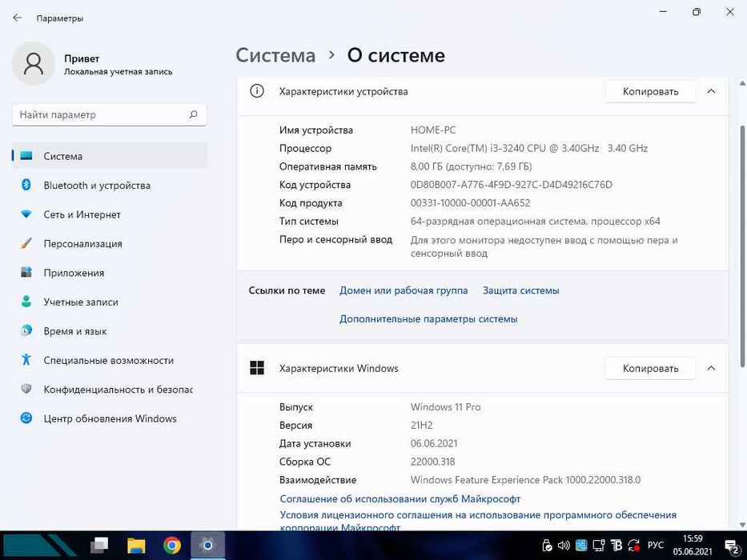747x560 pixels.
Task: Open Bluetooth и устройства settings
Action: 109,186
